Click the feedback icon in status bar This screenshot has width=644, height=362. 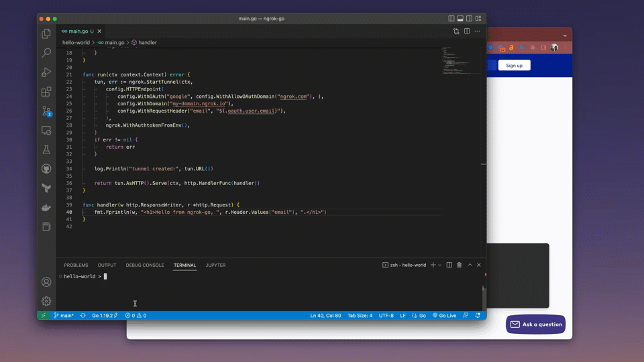[x=466, y=315]
